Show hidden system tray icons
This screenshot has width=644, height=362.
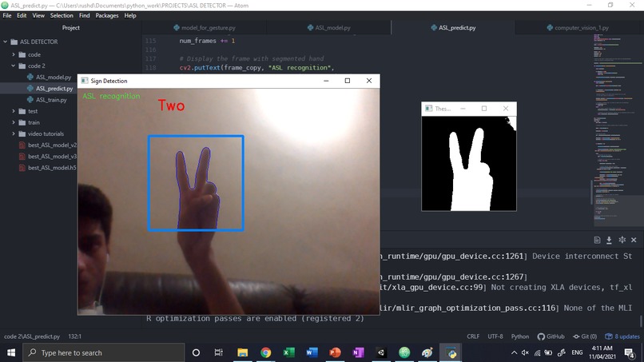coord(514,353)
